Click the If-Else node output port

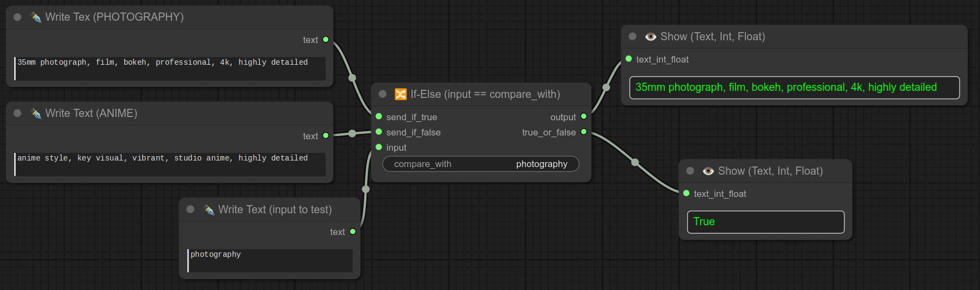tap(584, 116)
